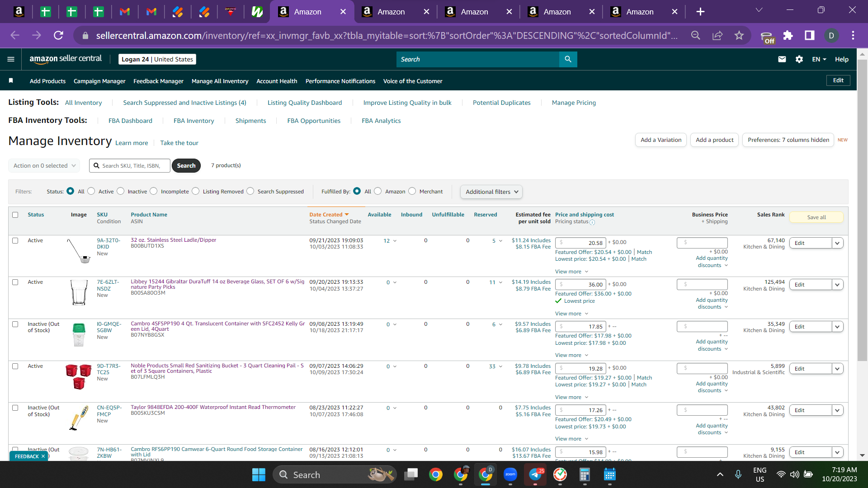Click the Add a Variation button
868x488 pixels.
[x=661, y=140]
